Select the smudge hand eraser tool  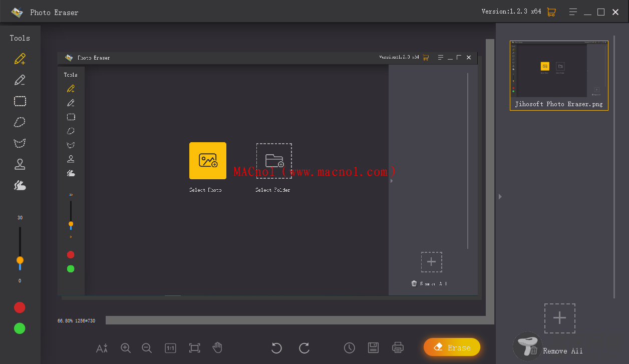[x=20, y=185]
